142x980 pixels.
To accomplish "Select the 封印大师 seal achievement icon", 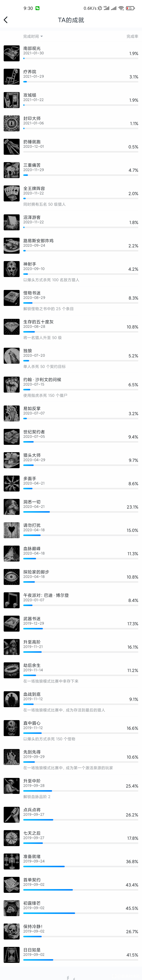I will pyautogui.click(x=12, y=123).
